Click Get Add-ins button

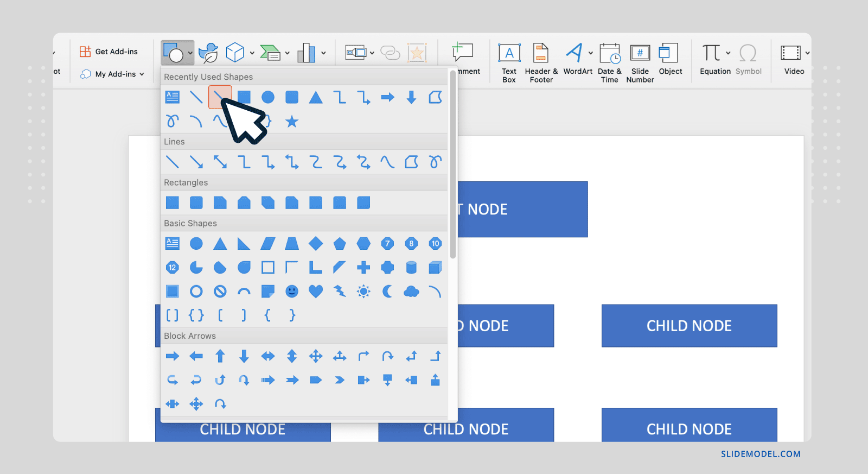pyautogui.click(x=109, y=52)
